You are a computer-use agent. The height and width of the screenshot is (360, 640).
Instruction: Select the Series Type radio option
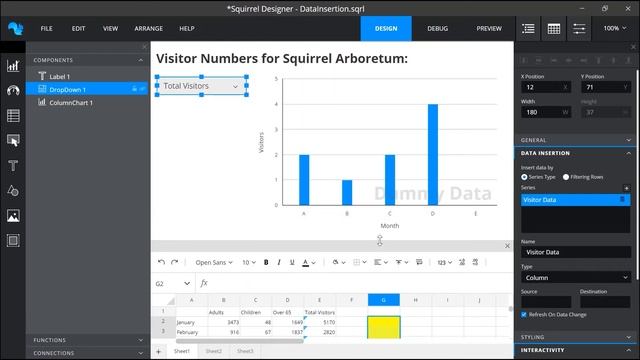point(524,177)
